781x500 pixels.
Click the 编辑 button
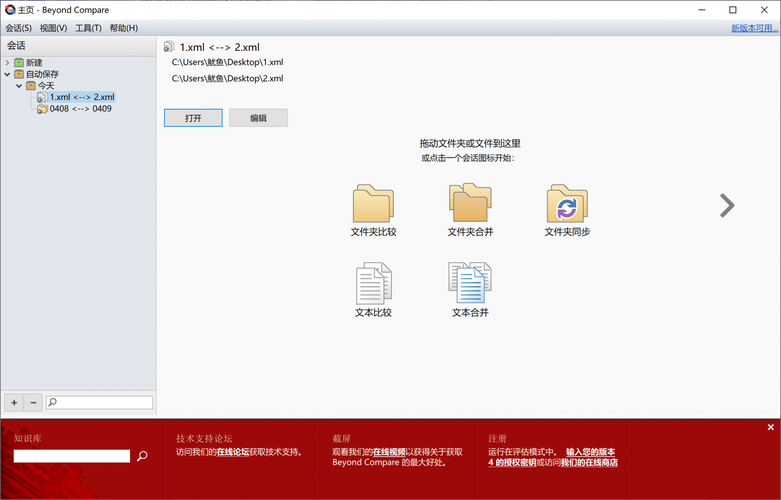(258, 118)
